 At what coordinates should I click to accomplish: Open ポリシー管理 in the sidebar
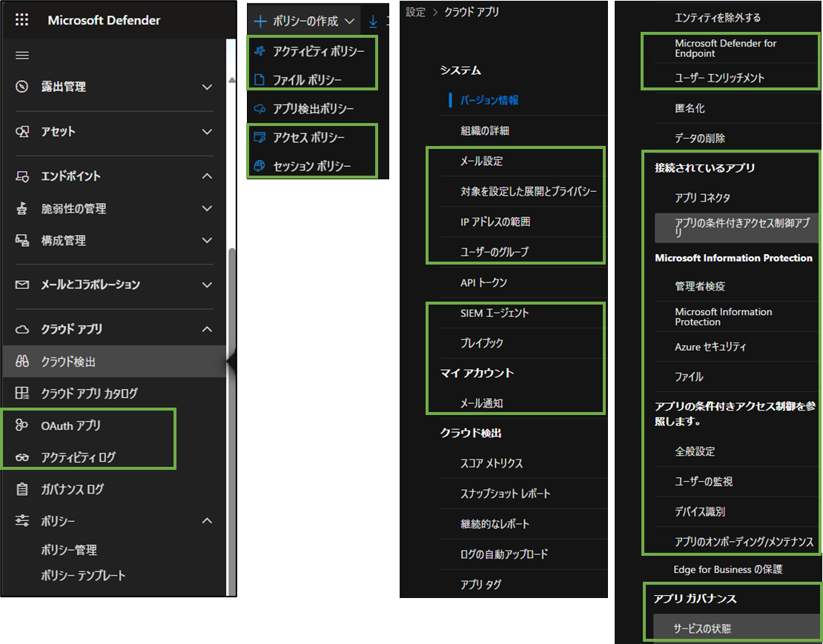pos(69,550)
